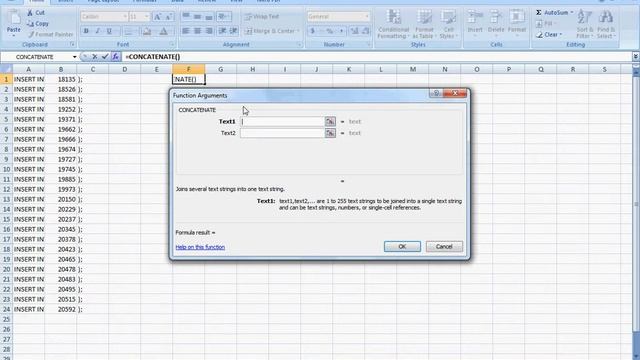Click the Percent Style icon

pos(329,31)
